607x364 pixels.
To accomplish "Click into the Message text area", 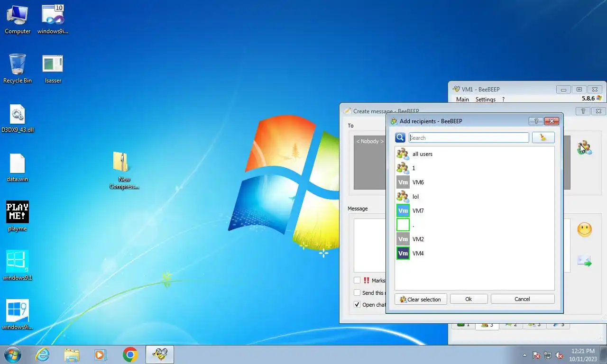I will [x=370, y=245].
